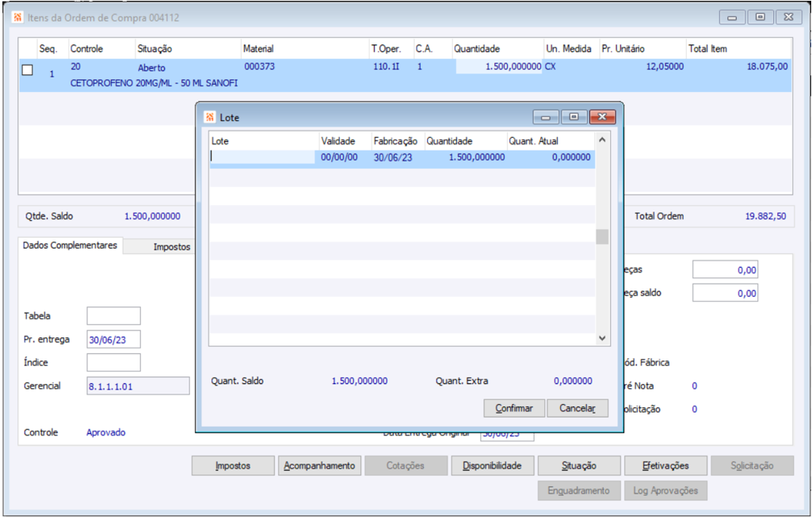Open the Efetivações button
The height and width of the screenshot is (518, 812).
(x=665, y=466)
